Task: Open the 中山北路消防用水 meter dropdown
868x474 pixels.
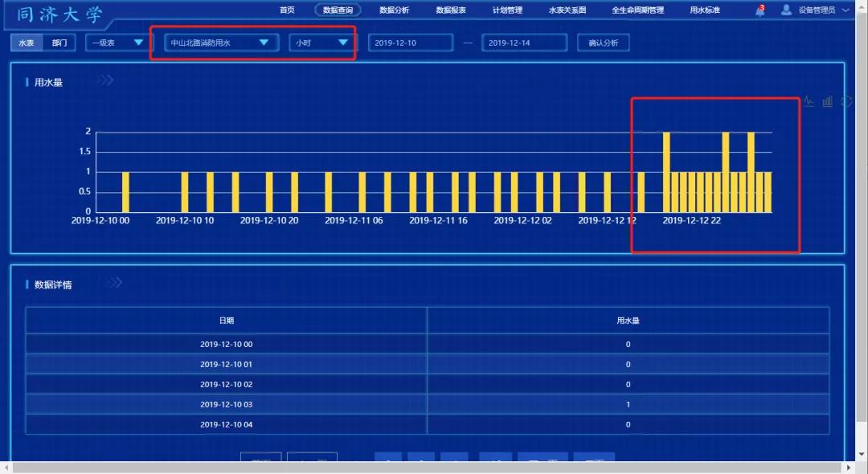Action: click(221, 43)
